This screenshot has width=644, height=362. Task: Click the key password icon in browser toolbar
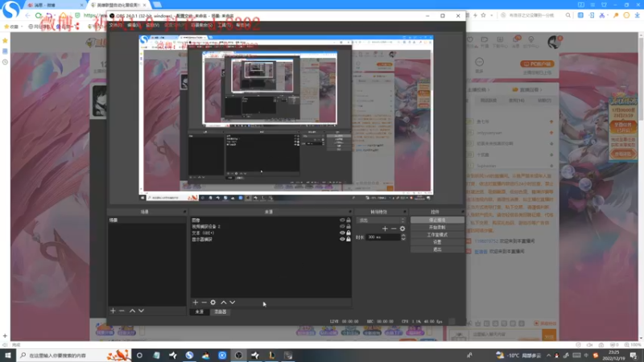pyautogui.click(x=616, y=15)
